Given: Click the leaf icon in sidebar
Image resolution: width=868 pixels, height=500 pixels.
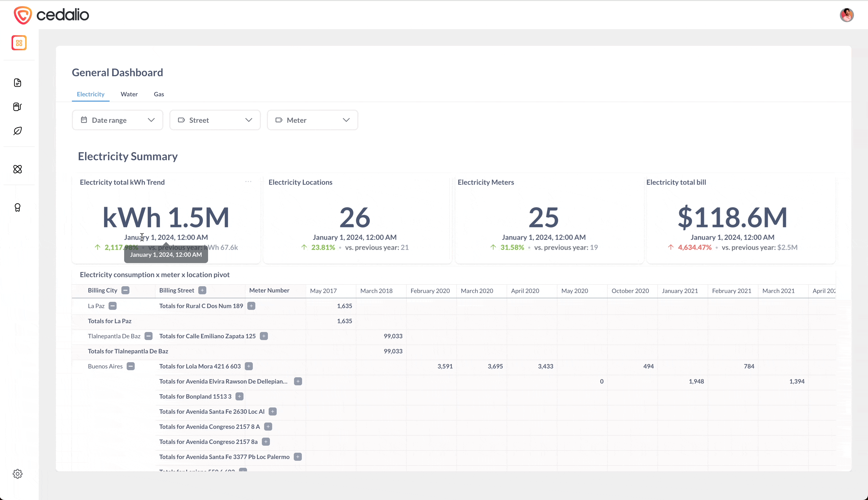Looking at the screenshot, I should pyautogui.click(x=18, y=131).
